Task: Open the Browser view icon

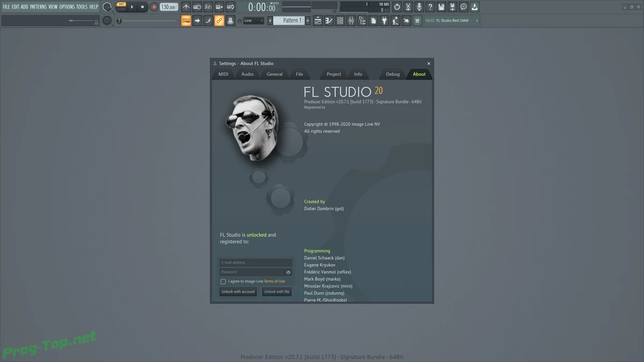Action: point(362,20)
